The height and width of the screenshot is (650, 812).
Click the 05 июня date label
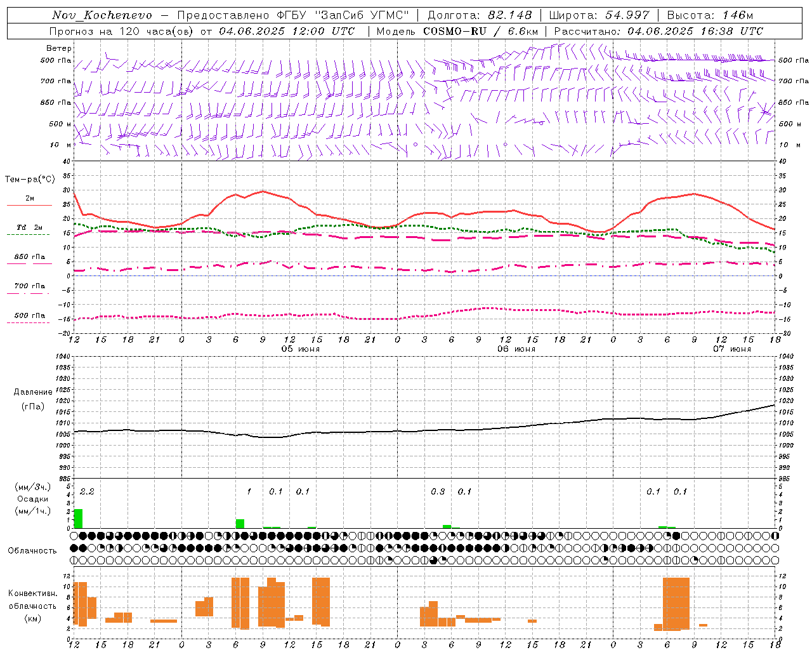tap(301, 349)
